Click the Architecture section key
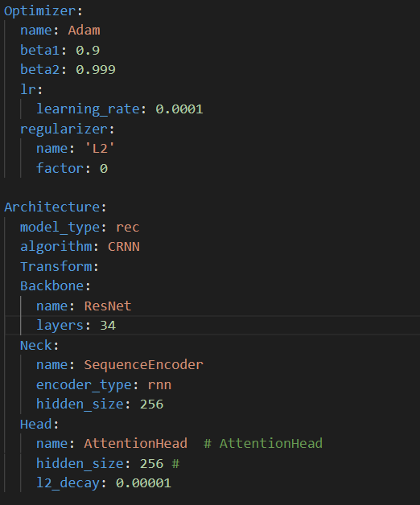The width and height of the screenshot is (420, 505). (52, 207)
